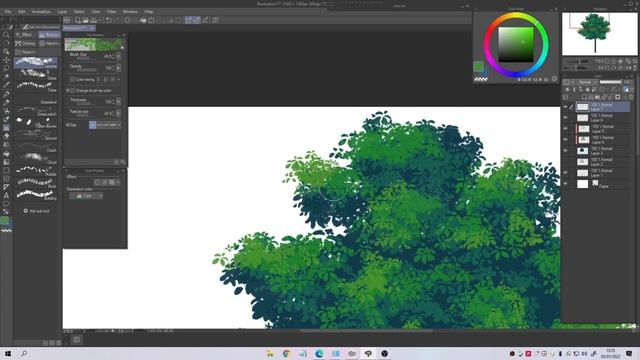Select the Eyedropper tool
Viewport: 640px width, 360px height.
click(x=6, y=85)
